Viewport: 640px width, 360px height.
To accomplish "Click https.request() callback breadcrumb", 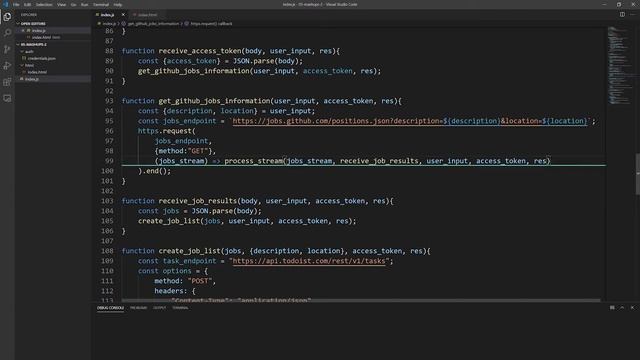I will pyautogui.click(x=211, y=24).
